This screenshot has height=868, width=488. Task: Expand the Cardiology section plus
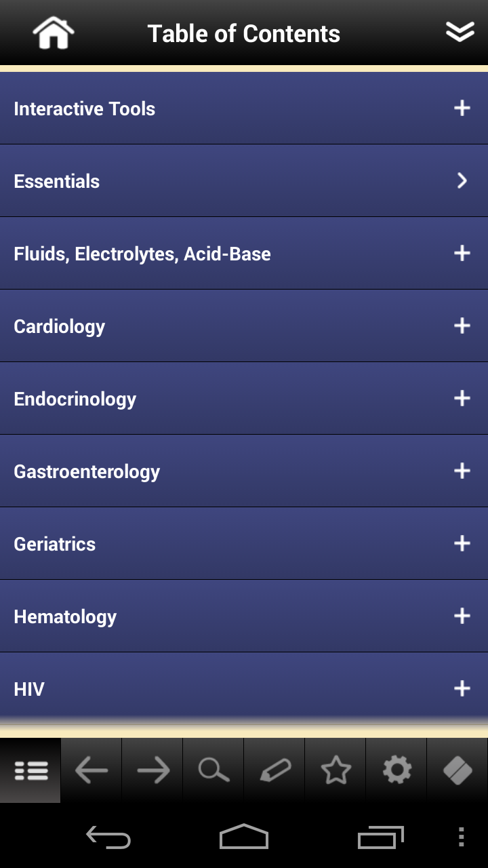pos(462,325)
